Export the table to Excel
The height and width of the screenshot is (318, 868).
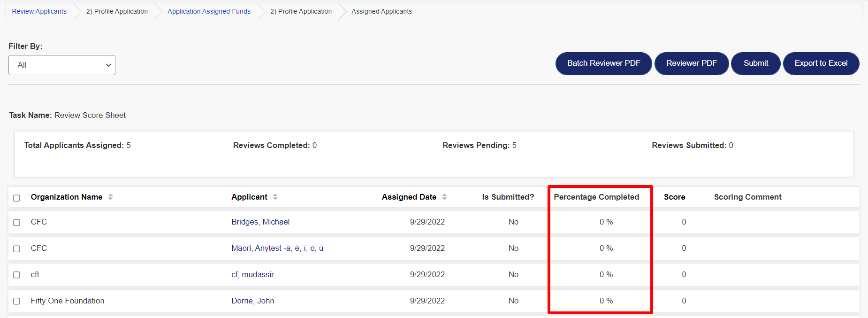(821, 63)
